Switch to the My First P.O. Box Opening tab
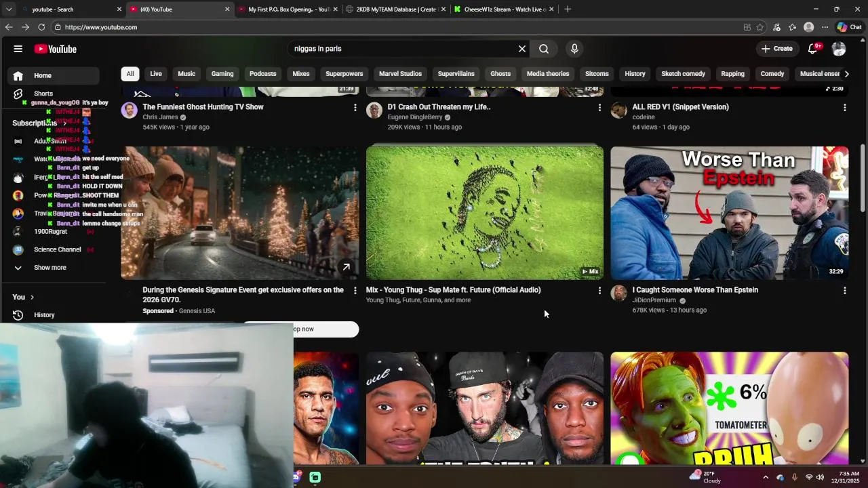The height and width of the screenshot is (488, 868). coord(288,9)
